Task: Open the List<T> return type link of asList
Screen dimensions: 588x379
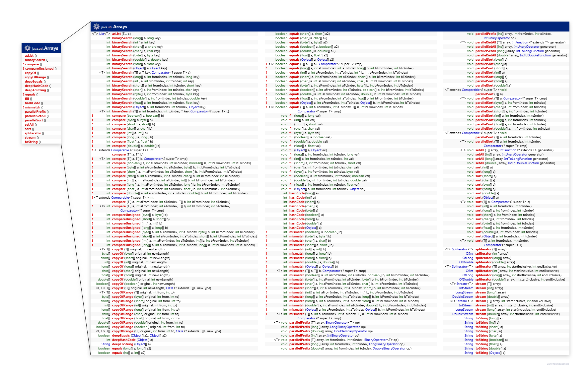Action: tap(105, 34)
